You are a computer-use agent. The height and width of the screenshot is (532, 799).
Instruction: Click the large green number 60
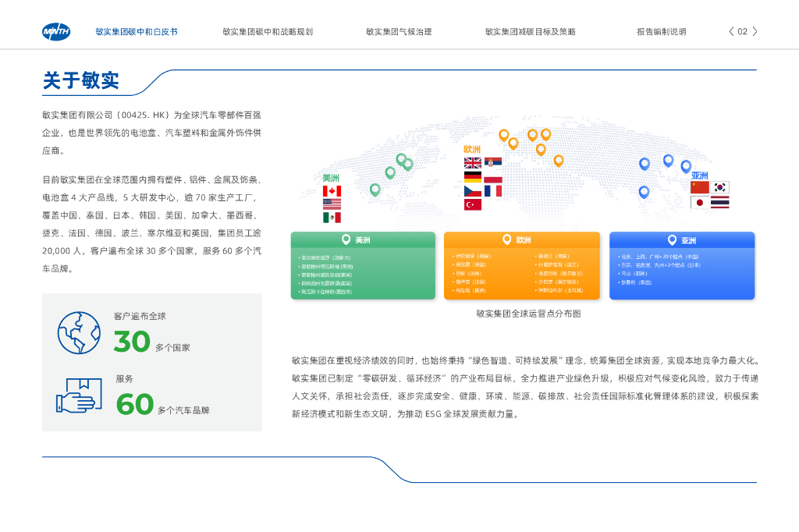point(134,404)
